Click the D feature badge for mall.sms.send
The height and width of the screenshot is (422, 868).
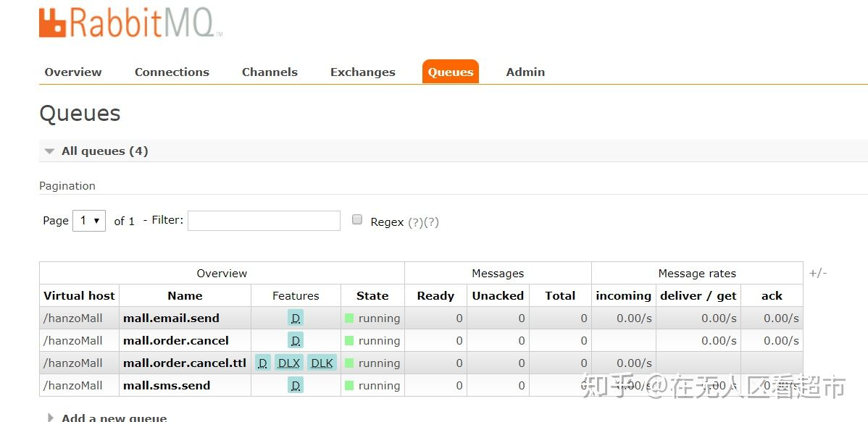click(x=296, y=386)
